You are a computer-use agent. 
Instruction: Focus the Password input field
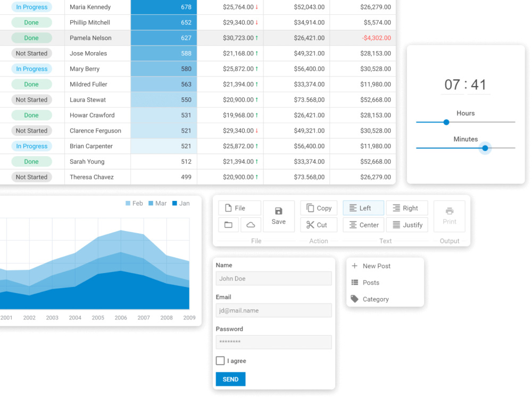pyautogui.click(x=274, y=342)
